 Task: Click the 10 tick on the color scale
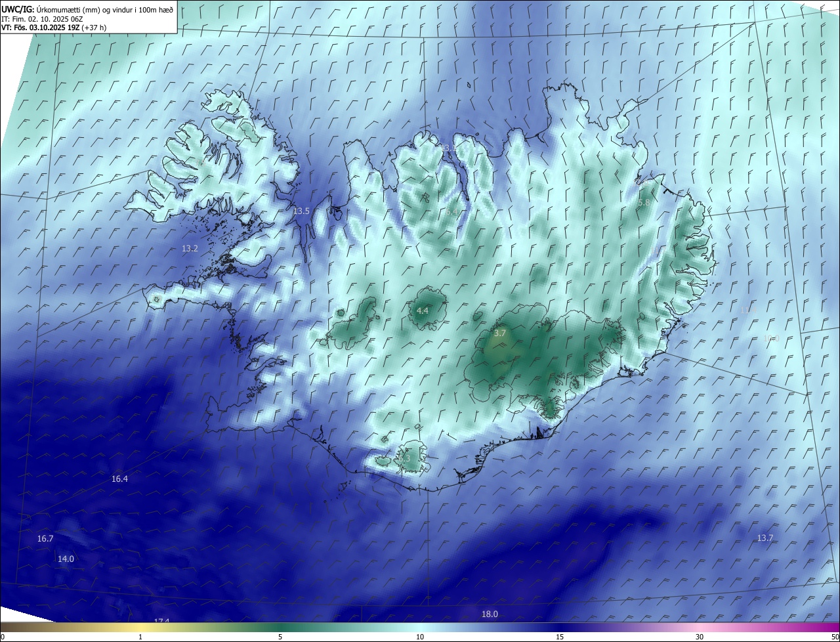[420, 637]
